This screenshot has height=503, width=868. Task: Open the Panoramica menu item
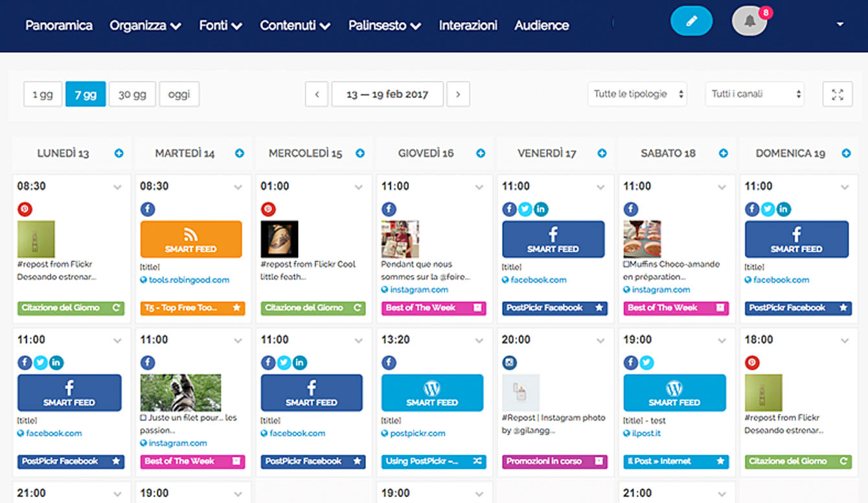pos(59,25)
